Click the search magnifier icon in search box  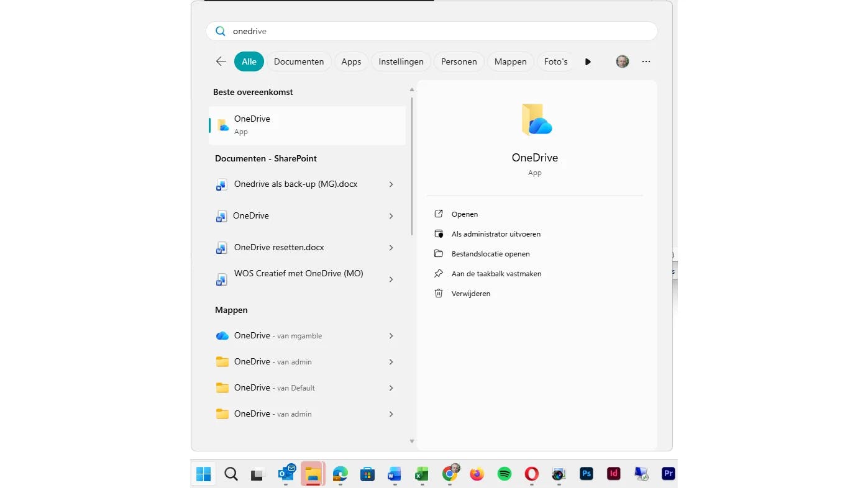(220, 31)
